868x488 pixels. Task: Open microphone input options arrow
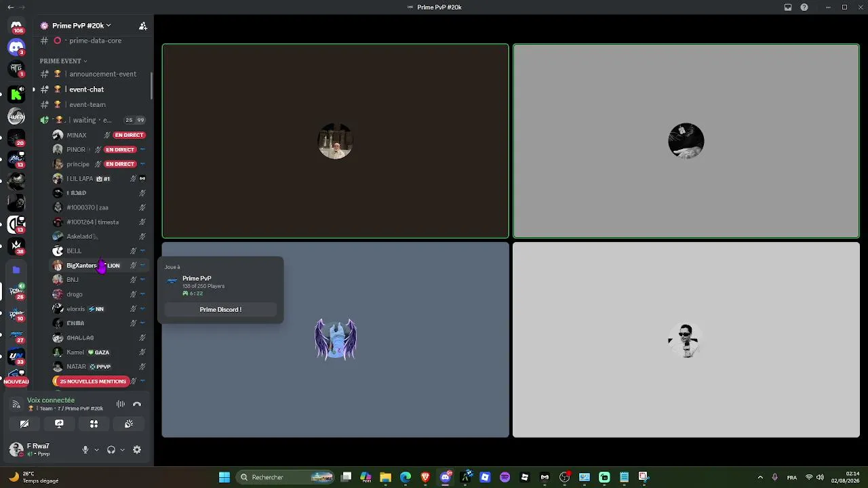96,449
